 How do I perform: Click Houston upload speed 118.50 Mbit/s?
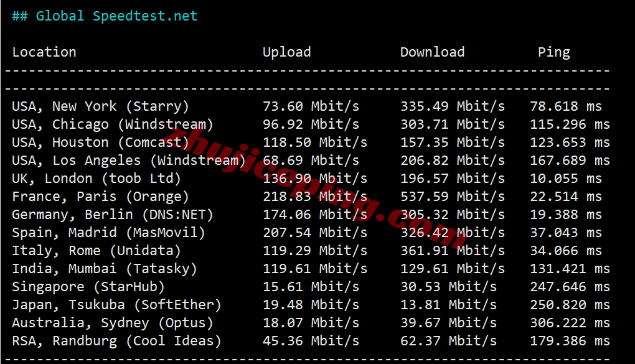(x=314, y=142)
